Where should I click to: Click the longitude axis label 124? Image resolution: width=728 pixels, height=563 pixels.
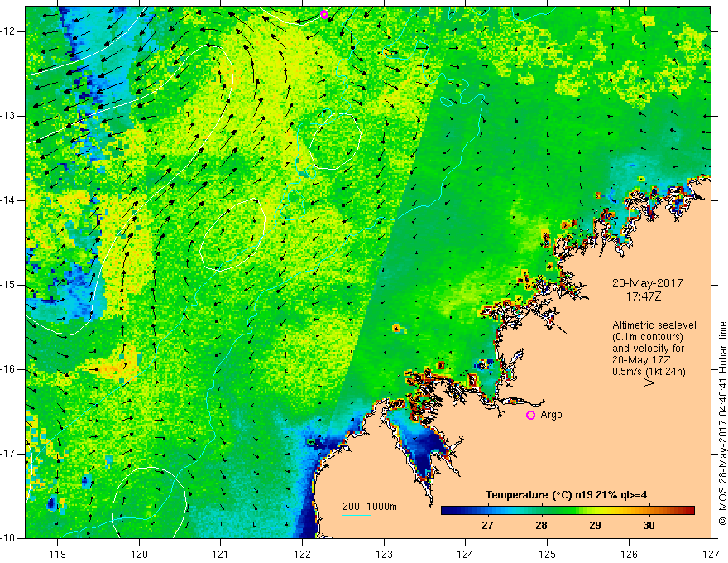point(466,554)
